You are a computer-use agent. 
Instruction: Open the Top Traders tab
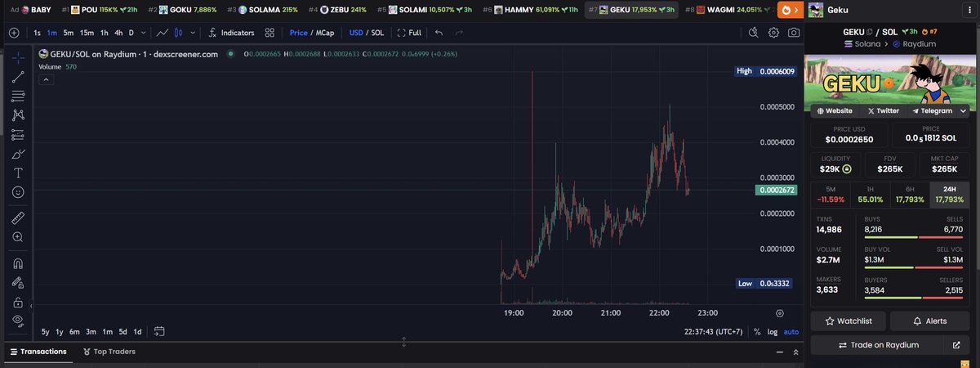[109, 352]
